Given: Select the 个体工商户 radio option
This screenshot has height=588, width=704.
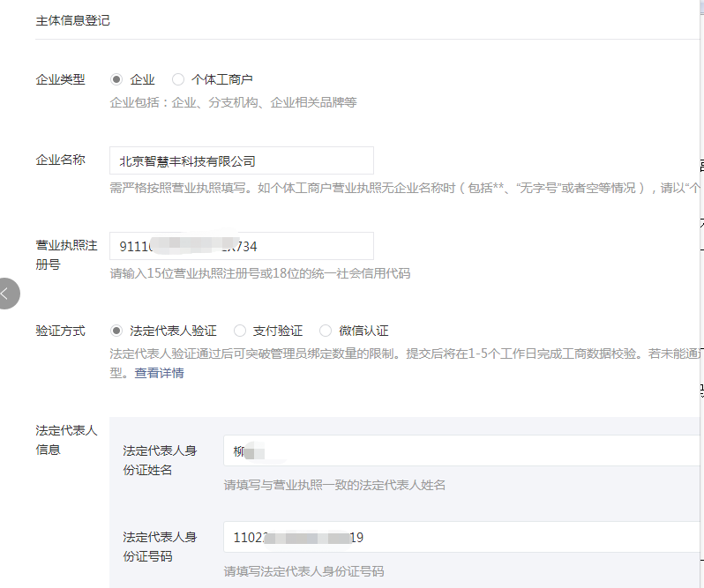Looking at the screenshot, I should pyautogui.click(x=178, y=79).
